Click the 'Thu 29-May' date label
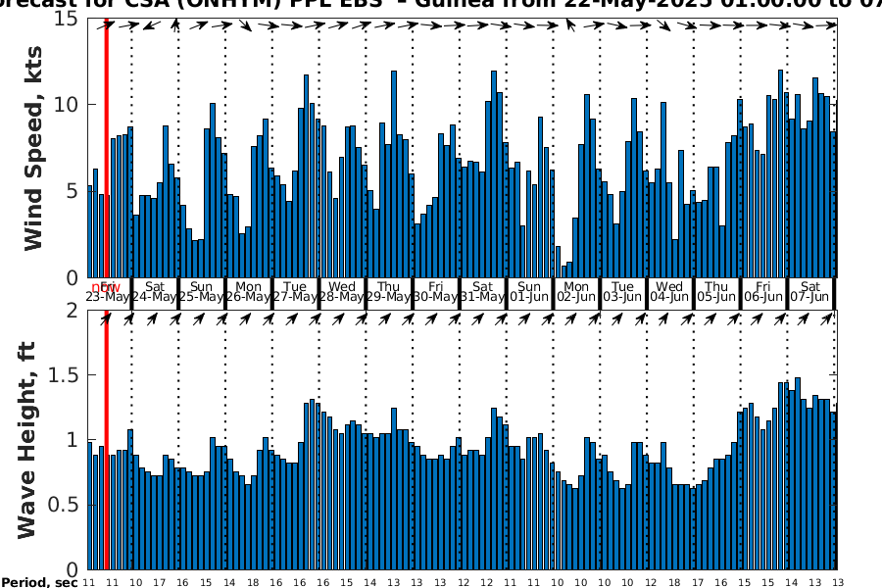 (x=388, y=292)
